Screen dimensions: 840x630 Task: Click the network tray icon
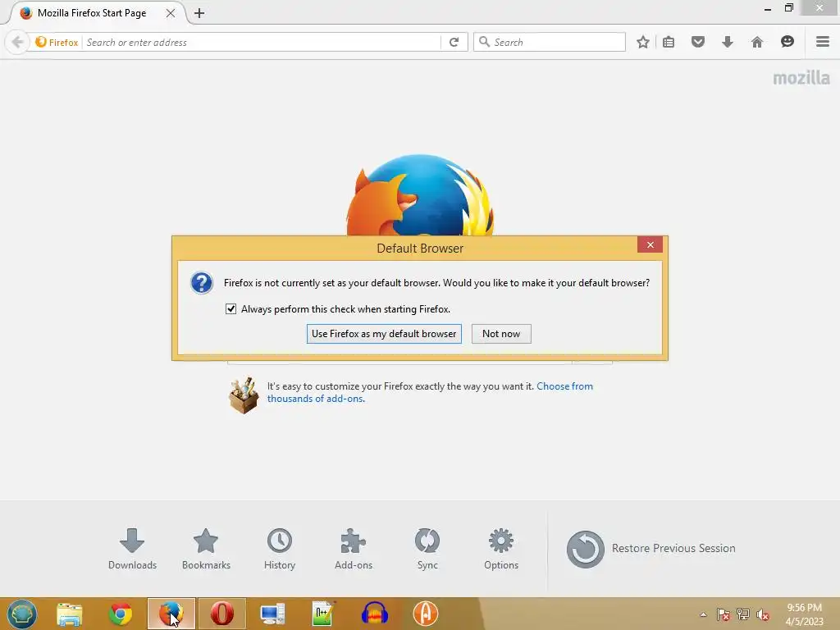click(x=742, y=614)
